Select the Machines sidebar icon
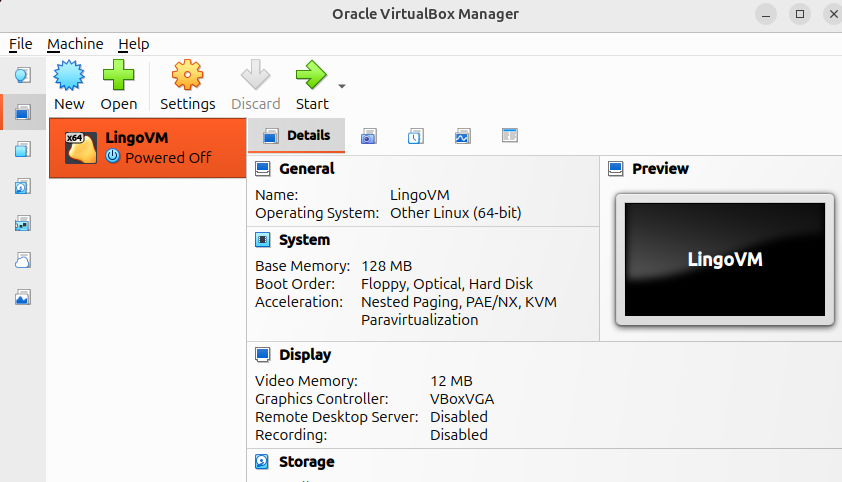The width and height of the screenshot is (842, 482). pos(22,112)
